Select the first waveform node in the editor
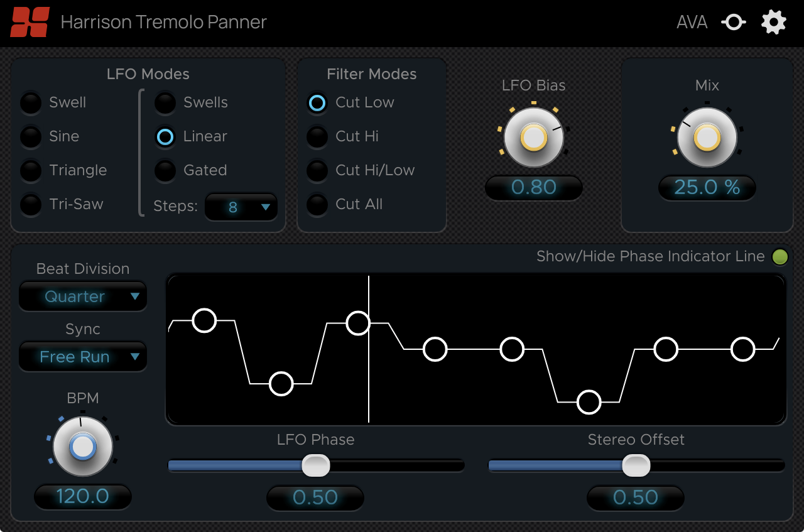 [204, 320]
